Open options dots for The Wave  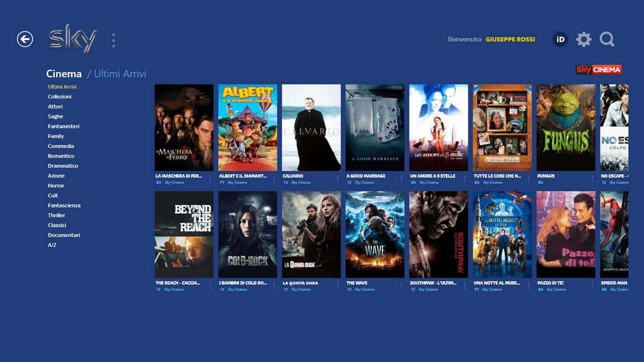(x=401, y=286)
